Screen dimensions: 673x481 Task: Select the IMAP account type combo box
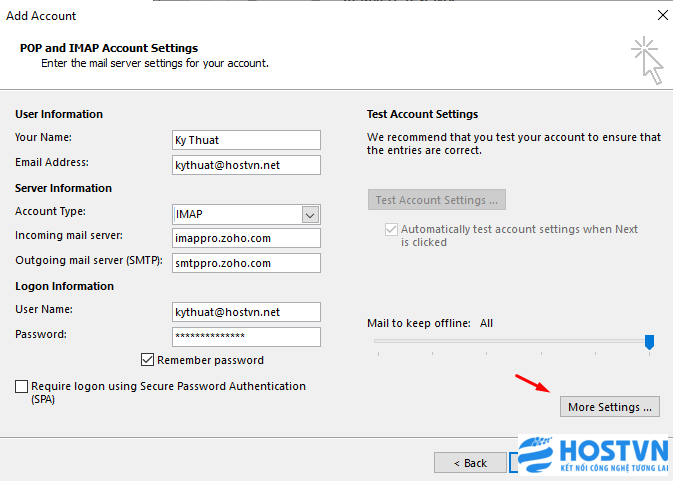pos(246,214)
